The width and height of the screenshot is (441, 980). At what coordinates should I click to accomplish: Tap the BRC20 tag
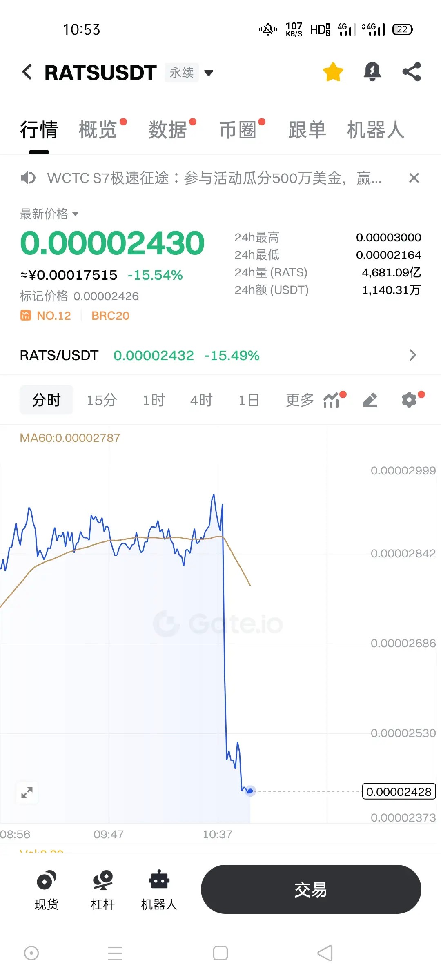click(x=110, y=316)
